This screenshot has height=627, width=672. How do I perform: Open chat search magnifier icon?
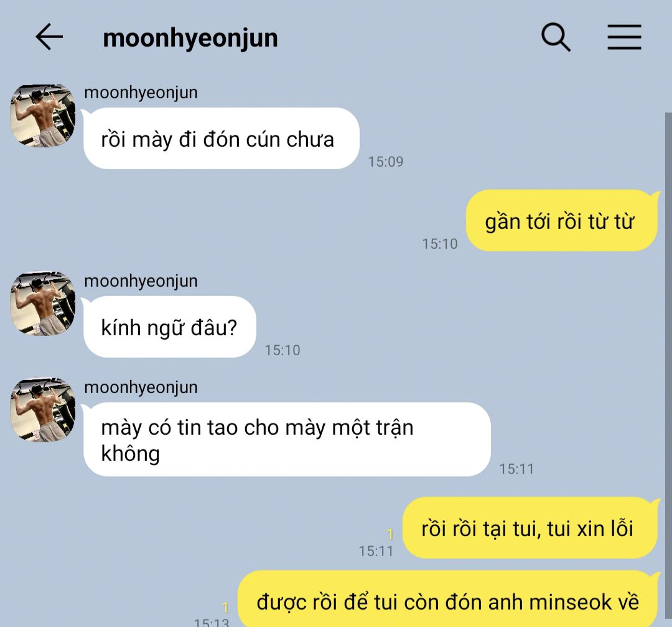pyautogui.click(x=556, y=37)
